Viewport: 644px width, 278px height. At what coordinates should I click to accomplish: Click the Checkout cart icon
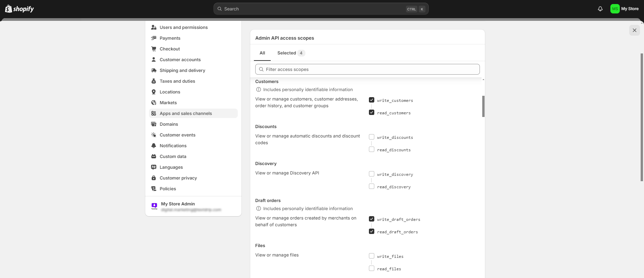[x=154, y=49]
